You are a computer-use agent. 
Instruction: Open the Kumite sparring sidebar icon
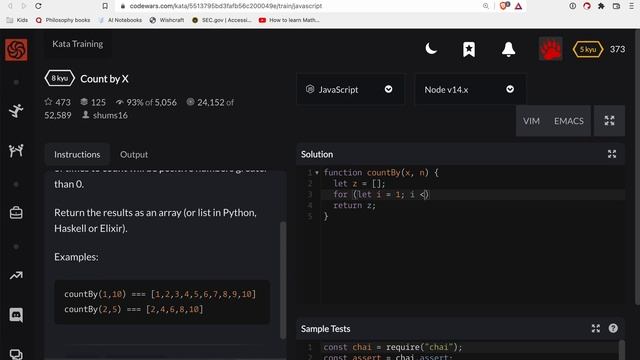(x=16, y=151)
